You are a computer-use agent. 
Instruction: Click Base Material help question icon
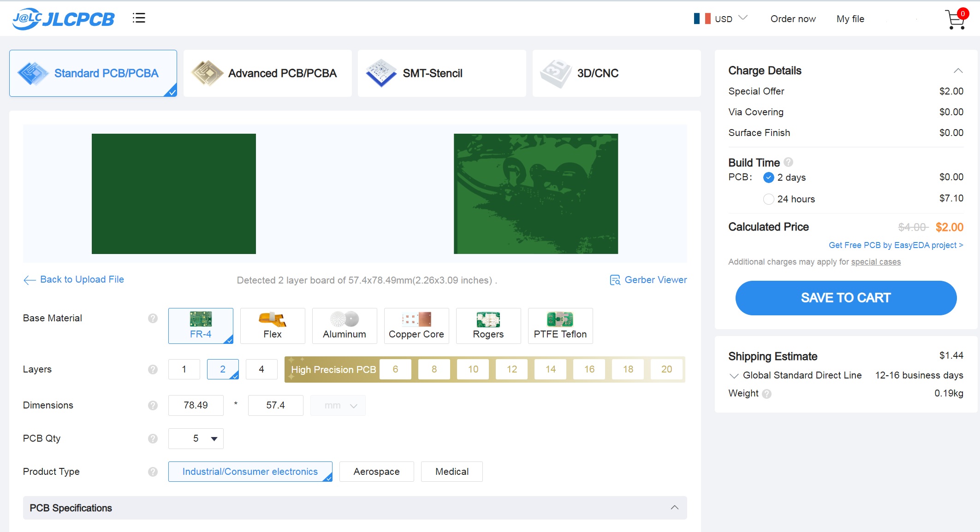tap(153, 319)
